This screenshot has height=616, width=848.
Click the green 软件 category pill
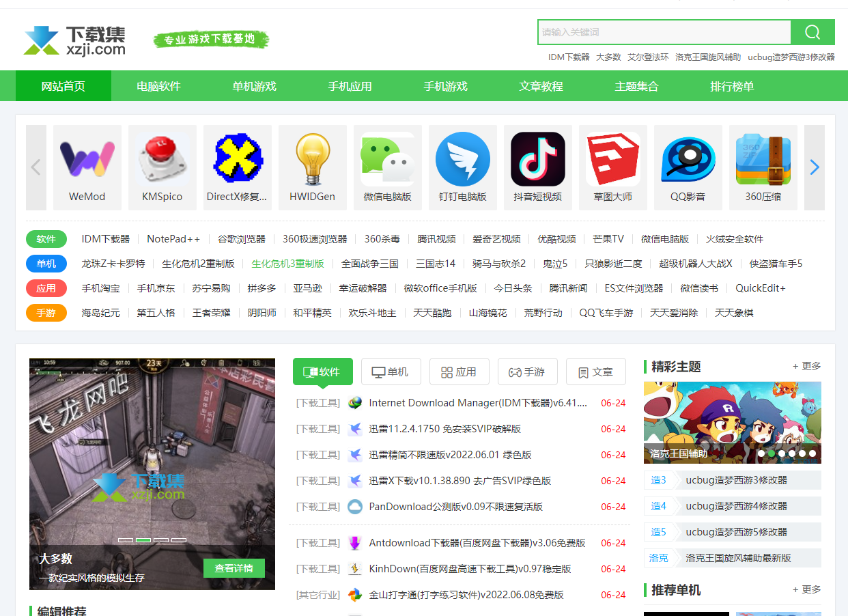46,239
